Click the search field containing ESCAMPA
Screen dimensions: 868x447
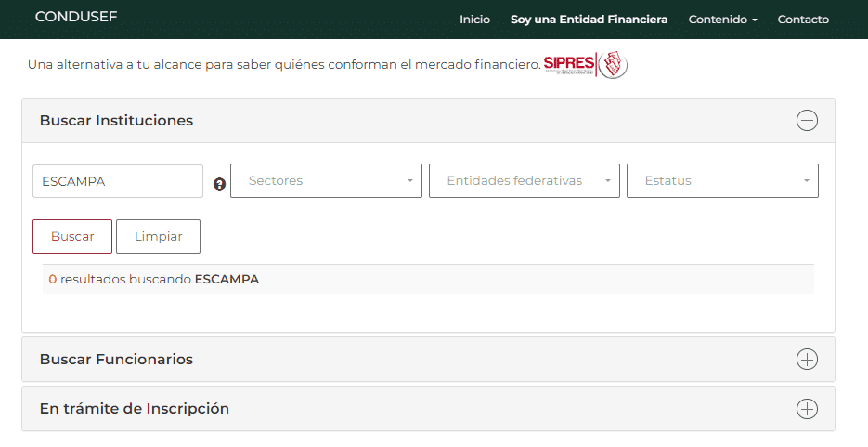[x=117, y=181]
